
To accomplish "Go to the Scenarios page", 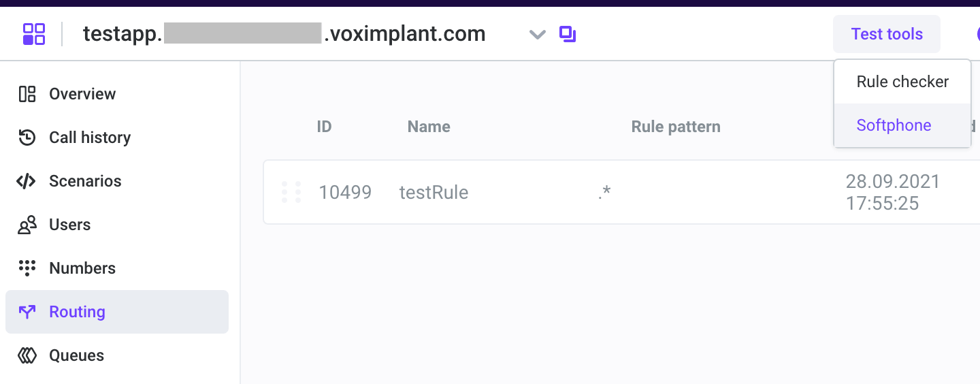I will [85, 181].
